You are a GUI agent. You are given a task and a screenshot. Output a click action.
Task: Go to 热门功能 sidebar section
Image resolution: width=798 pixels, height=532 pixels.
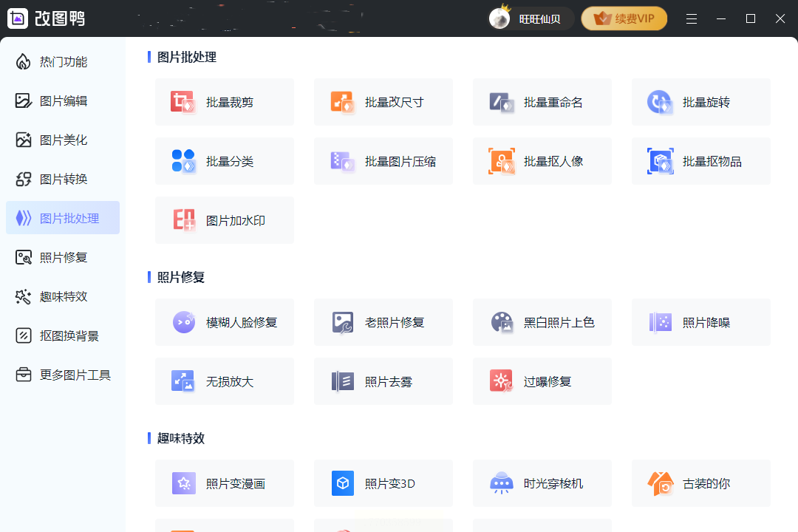click(x=63, y=61)
